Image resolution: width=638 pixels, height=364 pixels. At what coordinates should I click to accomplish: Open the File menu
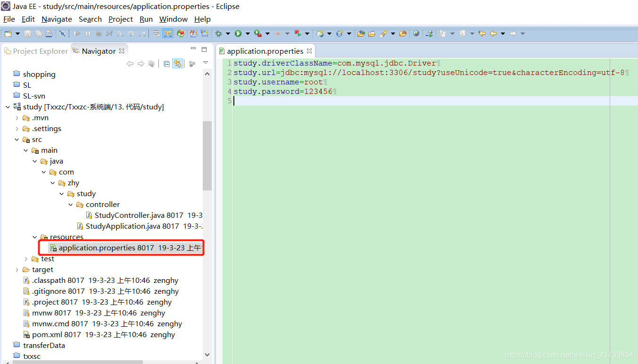tap(9, 19)
